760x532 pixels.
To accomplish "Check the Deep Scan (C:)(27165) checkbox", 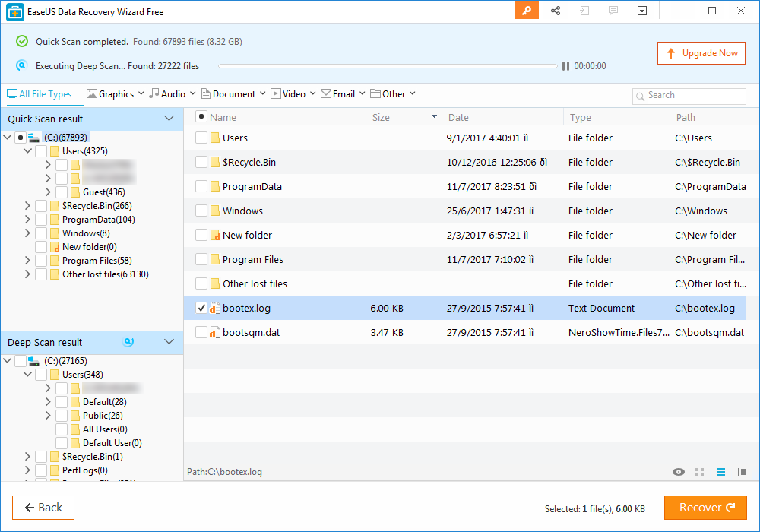I will click(x=21, y=361).
